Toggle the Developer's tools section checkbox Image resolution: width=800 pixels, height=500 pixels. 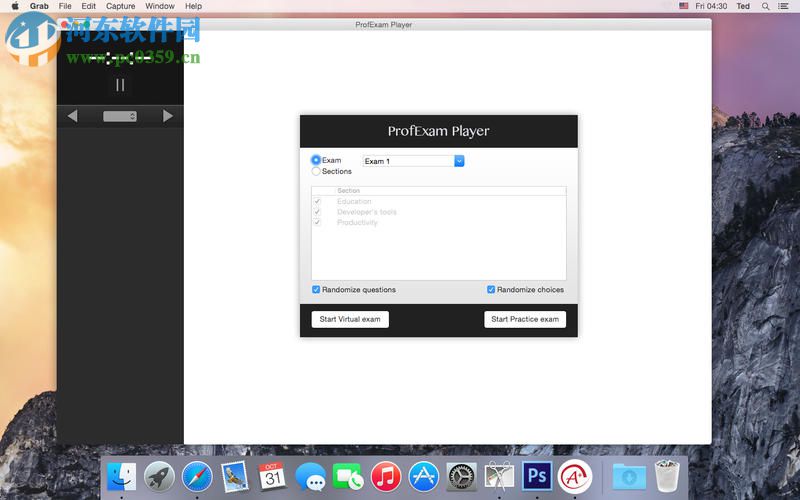point(317,212)
